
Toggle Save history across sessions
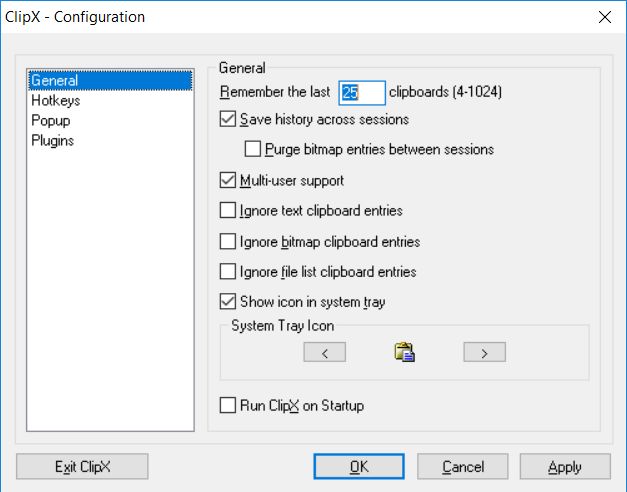click(x=228, y=120)
